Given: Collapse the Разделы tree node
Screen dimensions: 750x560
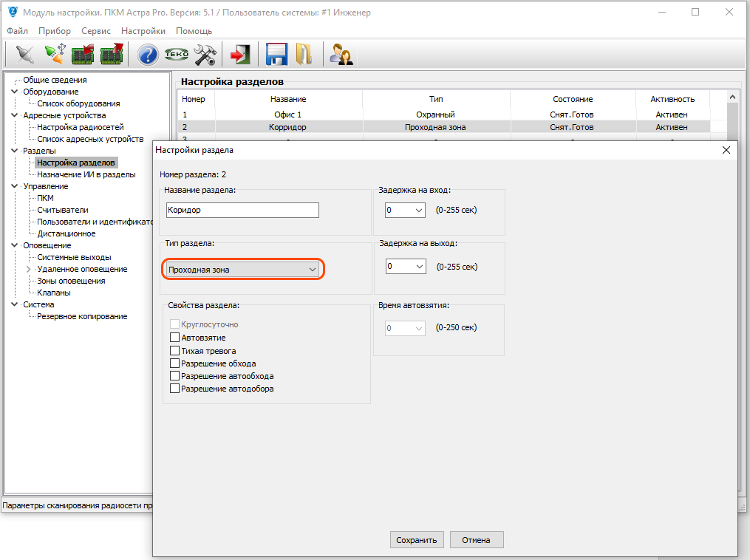Looking at the screenshot, I should pos(14,151).
